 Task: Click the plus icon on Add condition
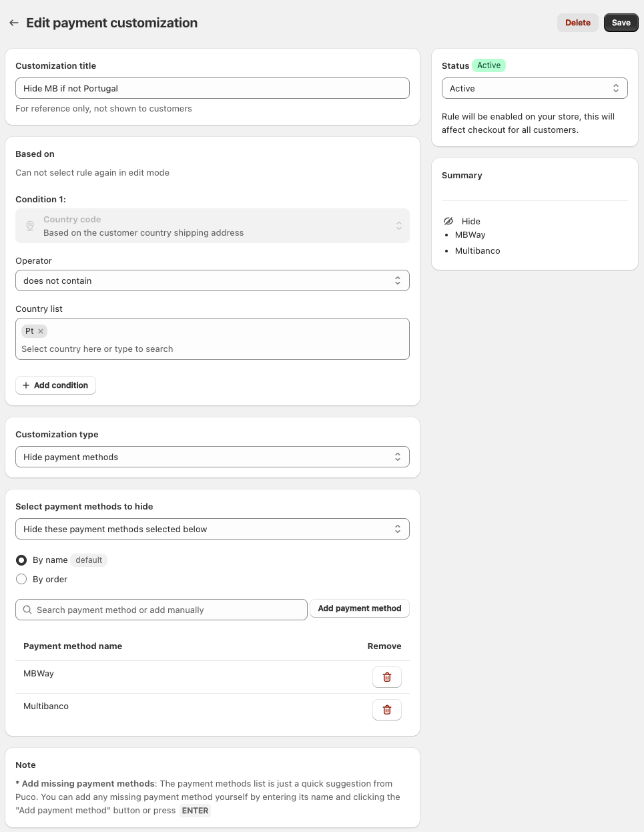click(26, 385)
